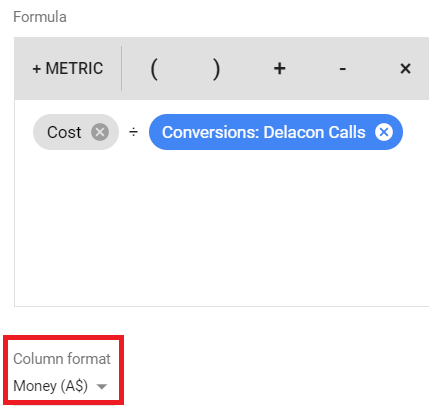Add the multiplication operator to formula

click(405, 69)
